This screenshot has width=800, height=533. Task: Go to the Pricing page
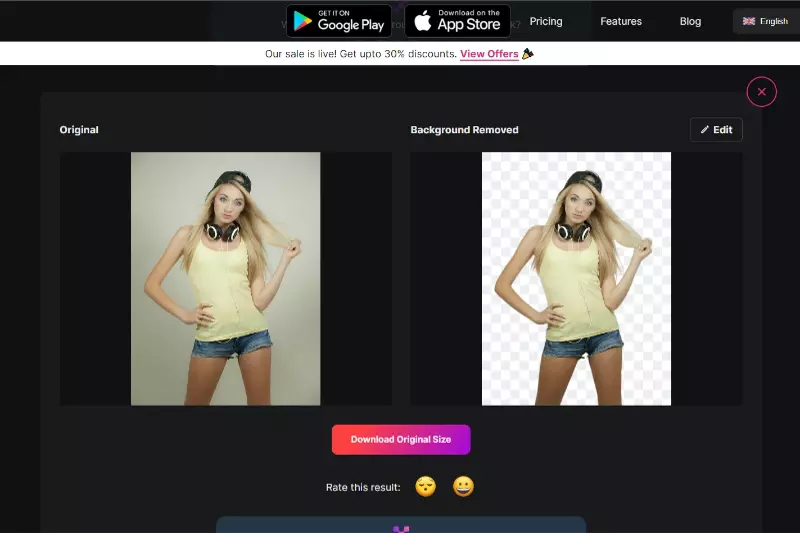click(545, 21)
